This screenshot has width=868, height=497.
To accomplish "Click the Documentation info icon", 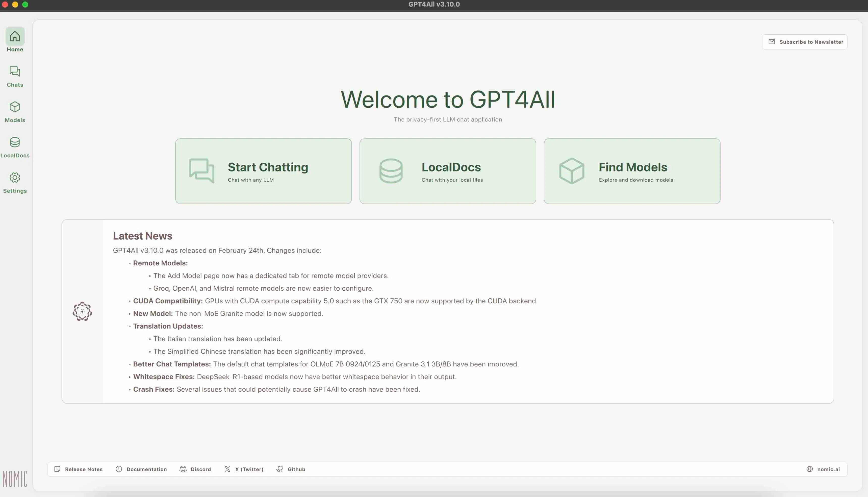I will 119,469.
